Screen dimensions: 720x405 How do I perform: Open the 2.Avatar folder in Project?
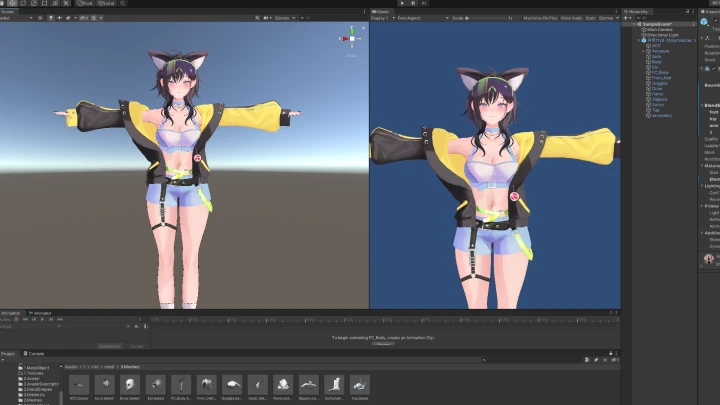pos(29,378)
